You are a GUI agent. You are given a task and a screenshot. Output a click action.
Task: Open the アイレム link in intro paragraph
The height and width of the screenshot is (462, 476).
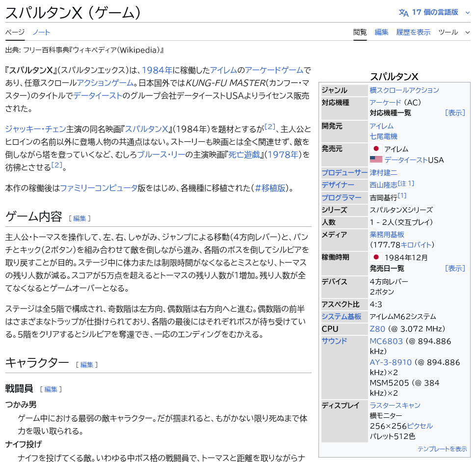(223, 70)
